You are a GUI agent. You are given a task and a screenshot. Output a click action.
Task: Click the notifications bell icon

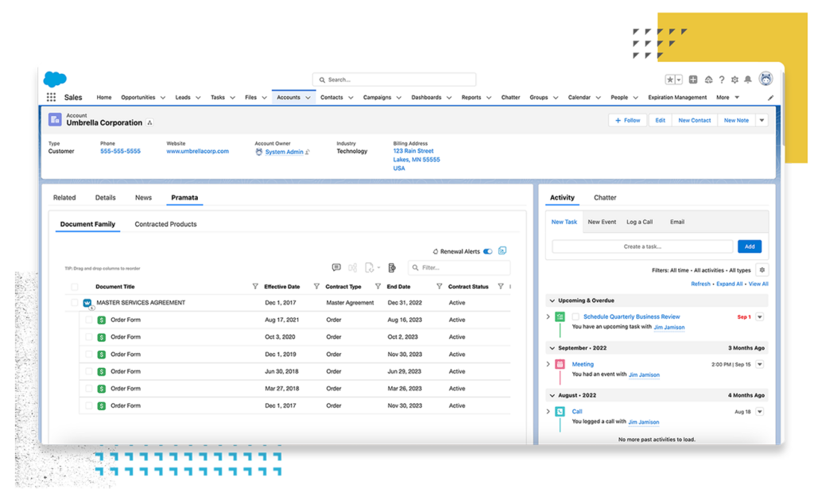[x=749, y=79]
